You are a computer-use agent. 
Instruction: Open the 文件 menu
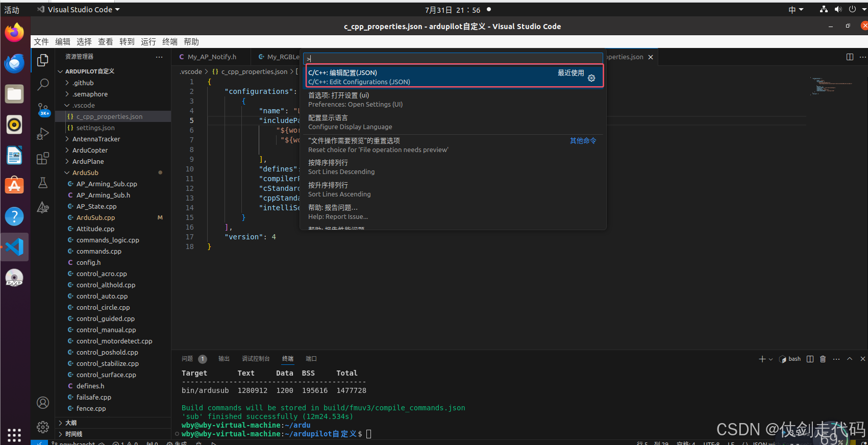pos(41,42)
